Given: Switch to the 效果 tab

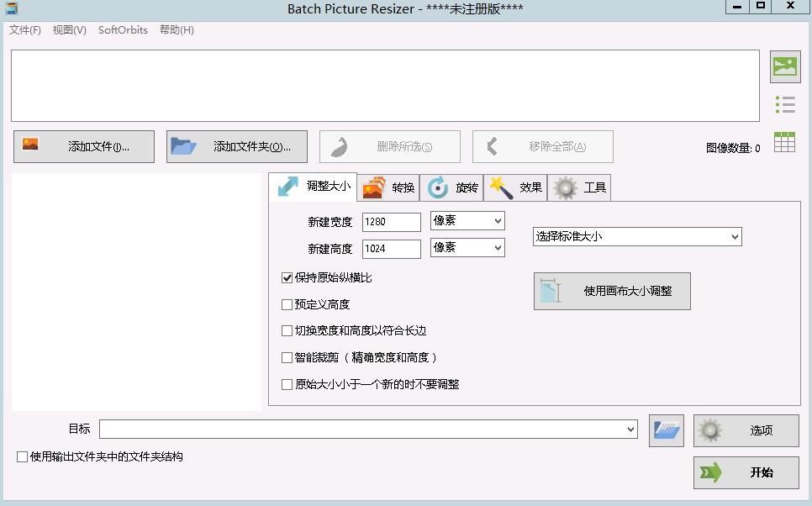Looking at the screenshot, I should [x=515, y=187].
